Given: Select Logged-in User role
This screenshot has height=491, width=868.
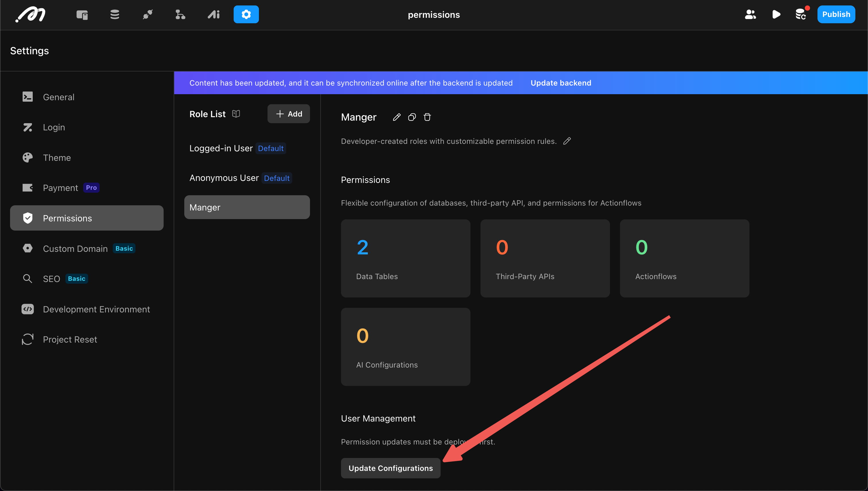Looking at the screenshot, I should pos(247,148).
